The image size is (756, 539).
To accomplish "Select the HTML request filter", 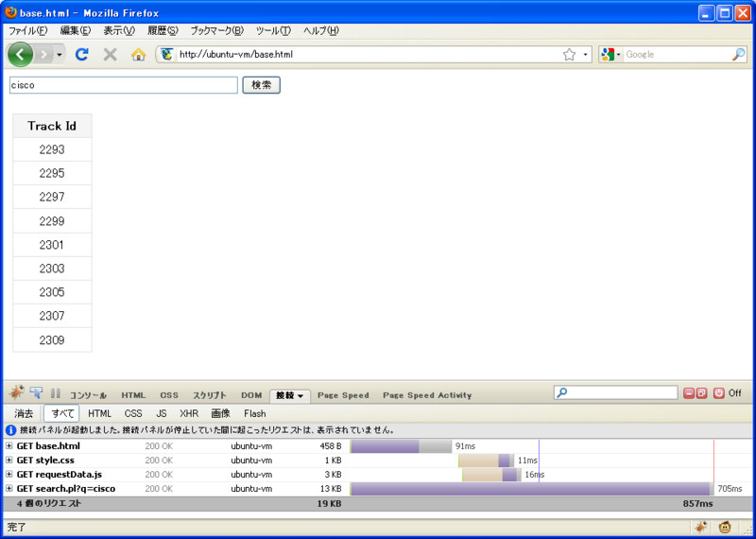I will tap(100, 413).
